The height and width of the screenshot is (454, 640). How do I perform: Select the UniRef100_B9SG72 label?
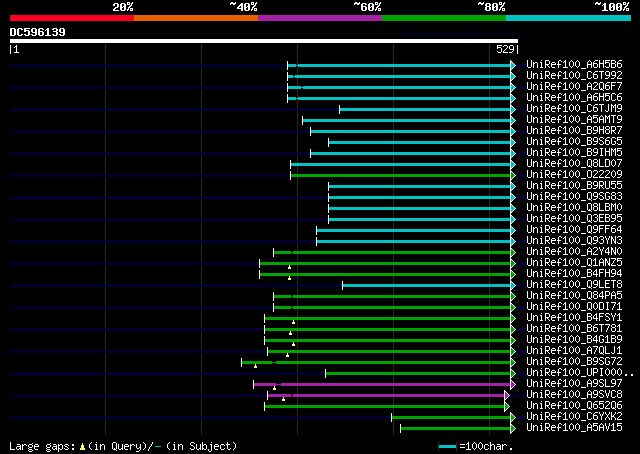click(x=574, y=362)
